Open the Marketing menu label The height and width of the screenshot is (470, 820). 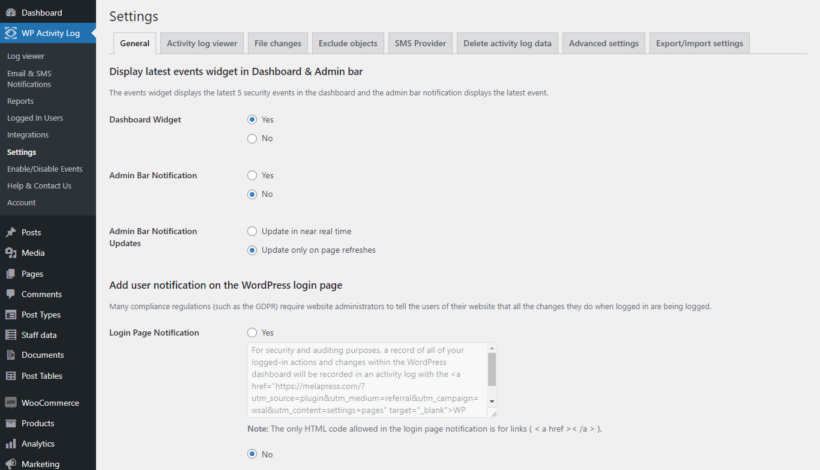click(x=40, y=464)
